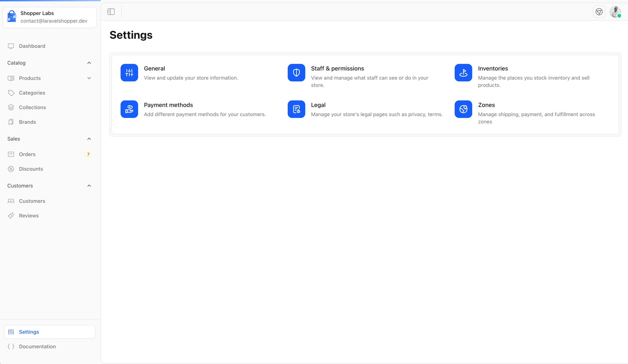Screen dimensions: 628x364
Task: Open the General settings title
Action: coord(154,68)
